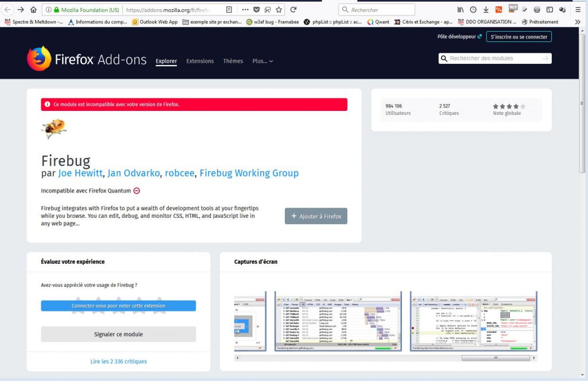This screenshot has height=381, width=588.
Task: Switch to the Extensions tab
Action: 200,61
